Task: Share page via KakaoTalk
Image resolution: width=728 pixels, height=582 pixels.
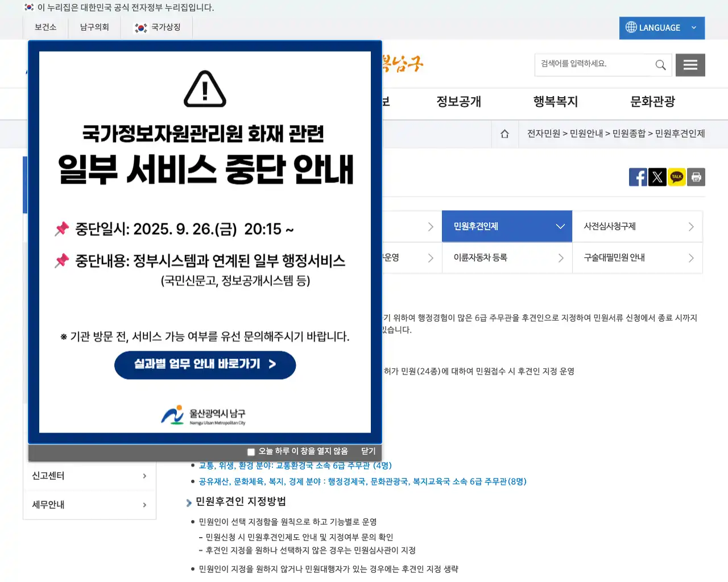Action: (x=677, y=177)
